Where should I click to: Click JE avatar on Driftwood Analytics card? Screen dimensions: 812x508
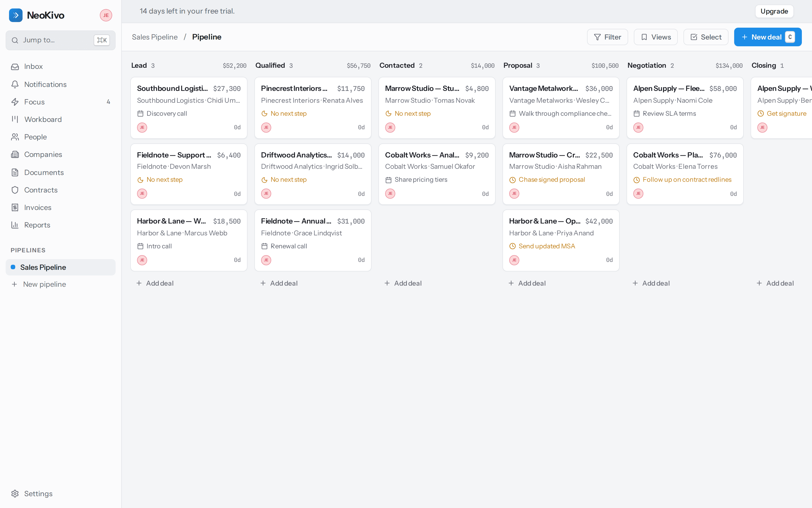[x=266, y=194]
